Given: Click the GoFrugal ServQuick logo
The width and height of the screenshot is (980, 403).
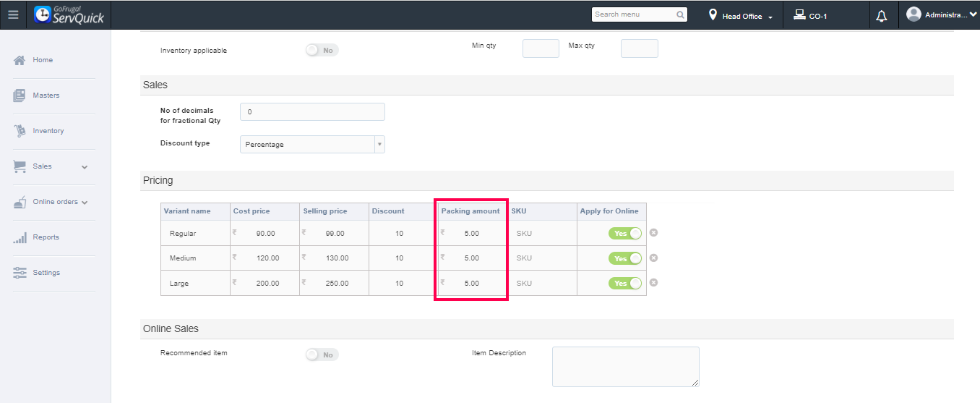Looking at the screenshot, I should [x=69, y=14].
